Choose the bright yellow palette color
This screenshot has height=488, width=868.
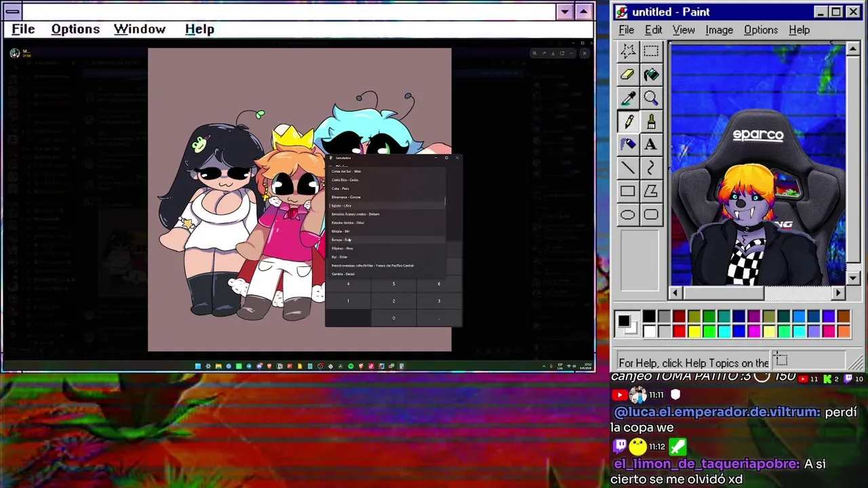[x=694, y=331]
